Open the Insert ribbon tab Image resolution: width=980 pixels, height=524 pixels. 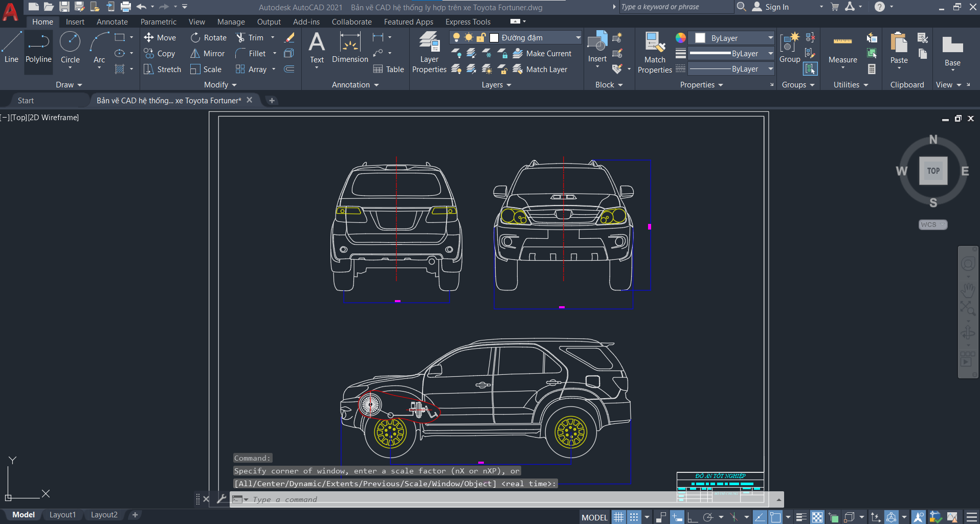coord(75,21)
